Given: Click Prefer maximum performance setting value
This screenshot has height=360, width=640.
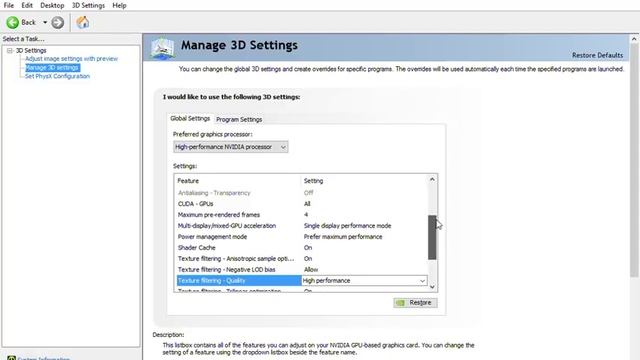Looking at the screenshot, I should (343, 237).
